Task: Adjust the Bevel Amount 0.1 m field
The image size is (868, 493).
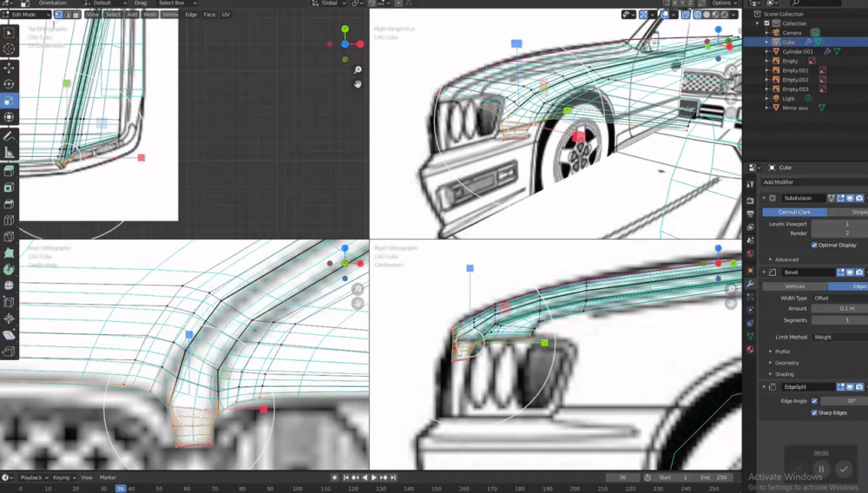Action: pos(839,309)
